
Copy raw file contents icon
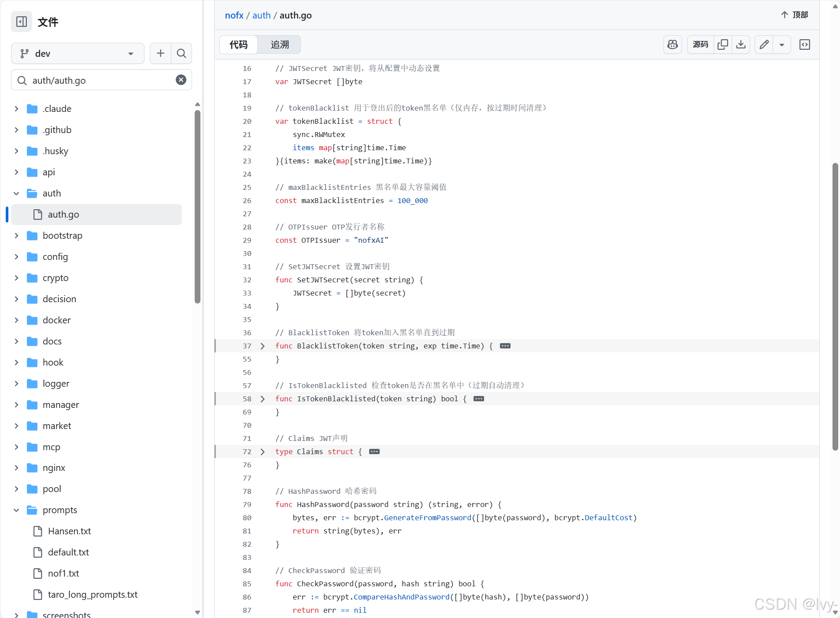pos(723,44)
